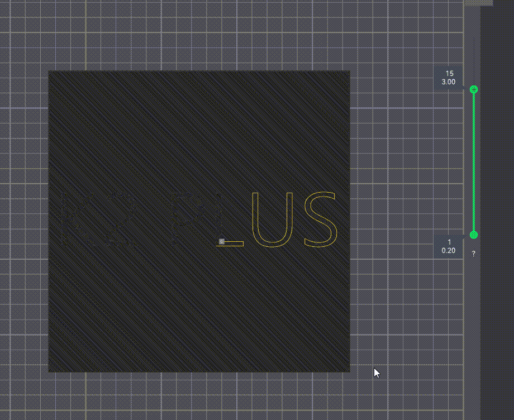Screen dimensions: 514x420
Task: Click the yellow S letter outline
Action: coord(320,219)
